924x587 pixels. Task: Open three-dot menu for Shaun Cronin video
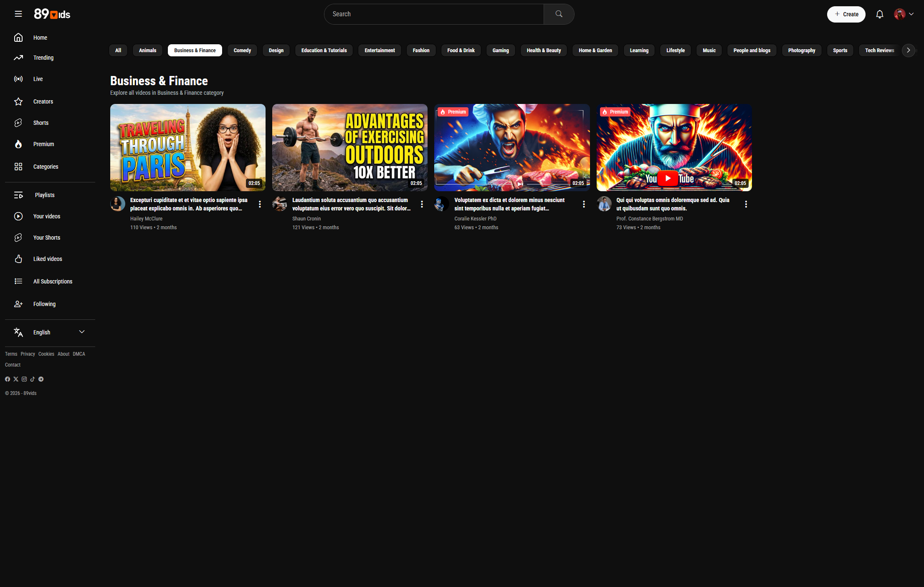422,204
